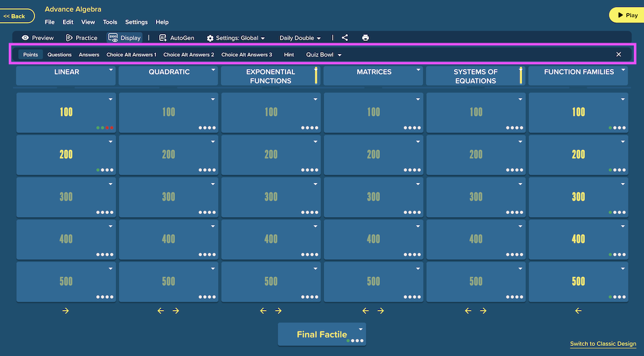Open the Linear 100 question tile

pyautogui.click(x=65, y=112)
